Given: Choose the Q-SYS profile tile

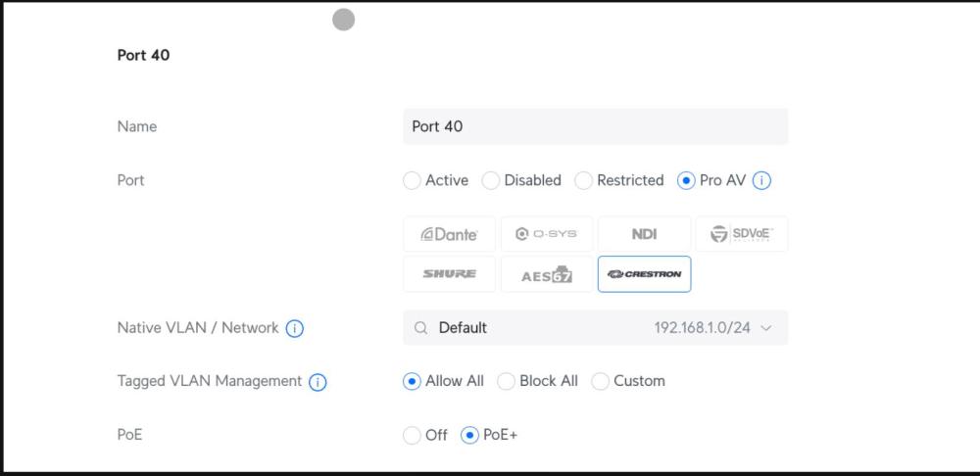Looking at the screenshot, I should [x=547, y=234].
